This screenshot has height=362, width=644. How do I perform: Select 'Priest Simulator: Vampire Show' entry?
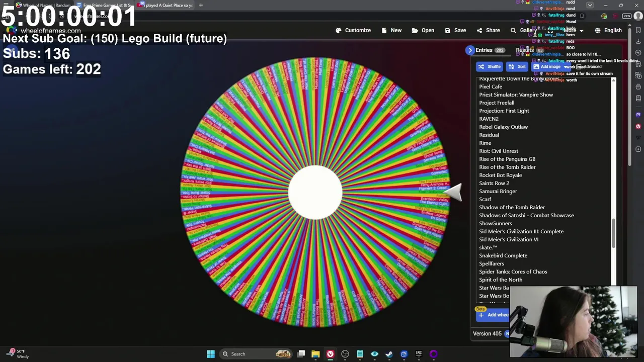[516, 95]
